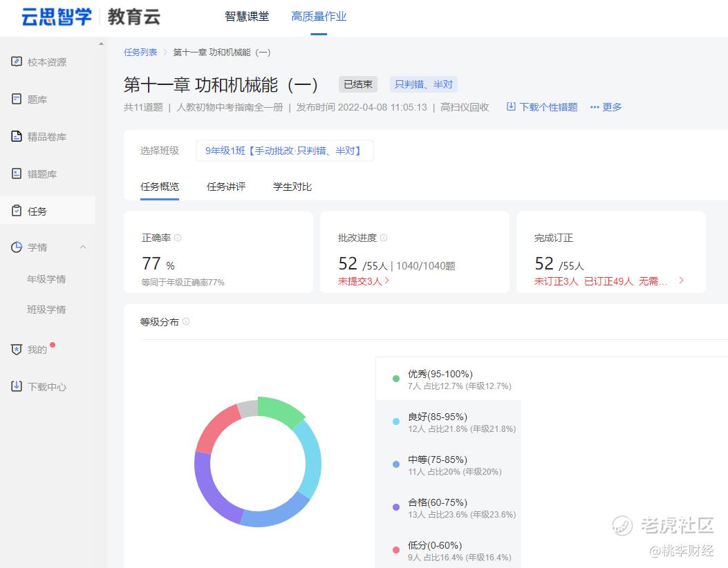
Task: Click the 下载中心 download icon
Action: 17,387
